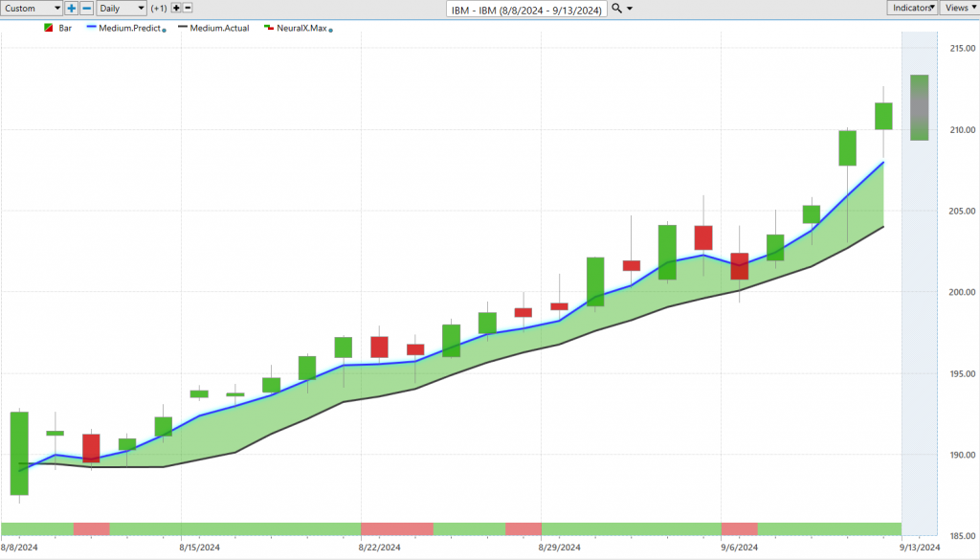Click the (+1) forecast offset label
This screenshot has height=560, width=980.
click(x=159, y=8)
